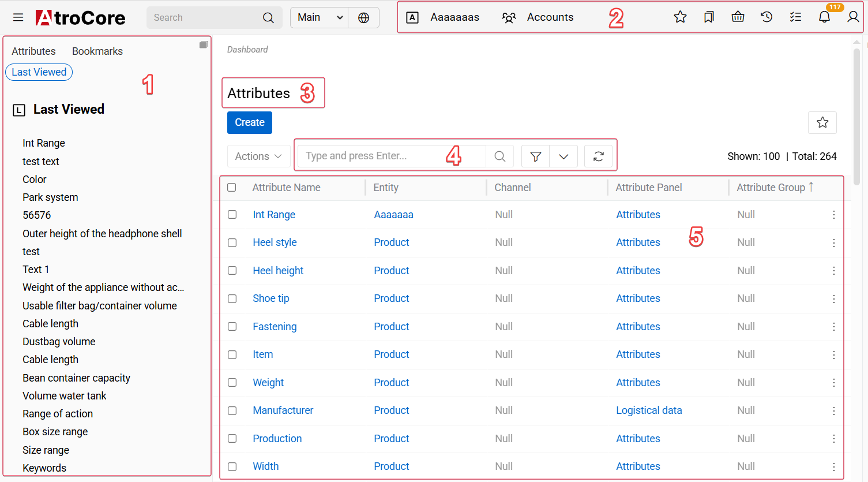Open the task checklist icon in the header
868x482 pixels.
pyautogui.click(x=795, y=17)
